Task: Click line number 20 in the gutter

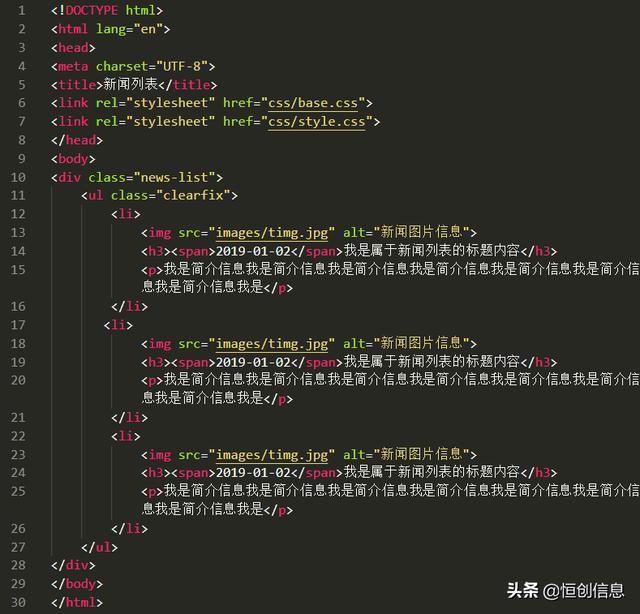Action: 18,380
